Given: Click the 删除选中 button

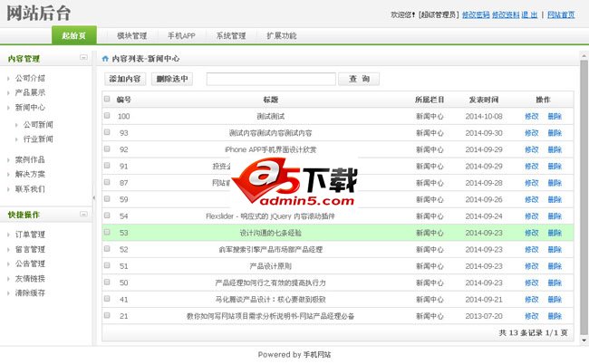Looking at the screenshot, I should coord(172,79).
